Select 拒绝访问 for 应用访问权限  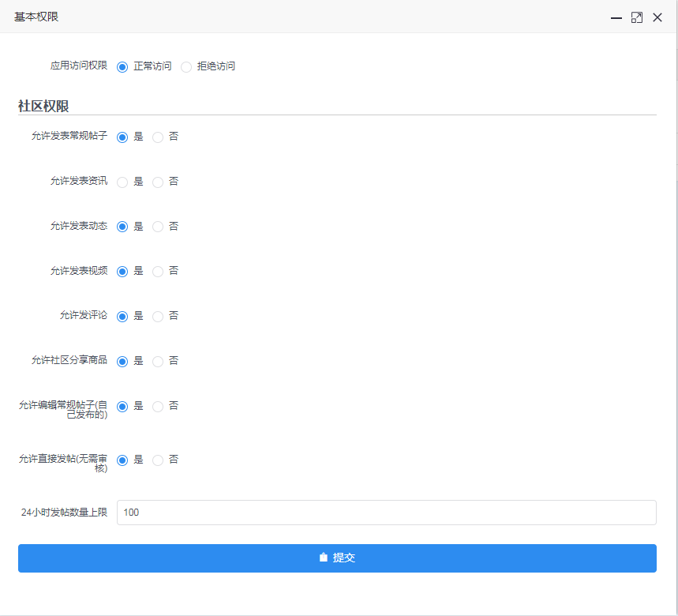tap(186, 67)
